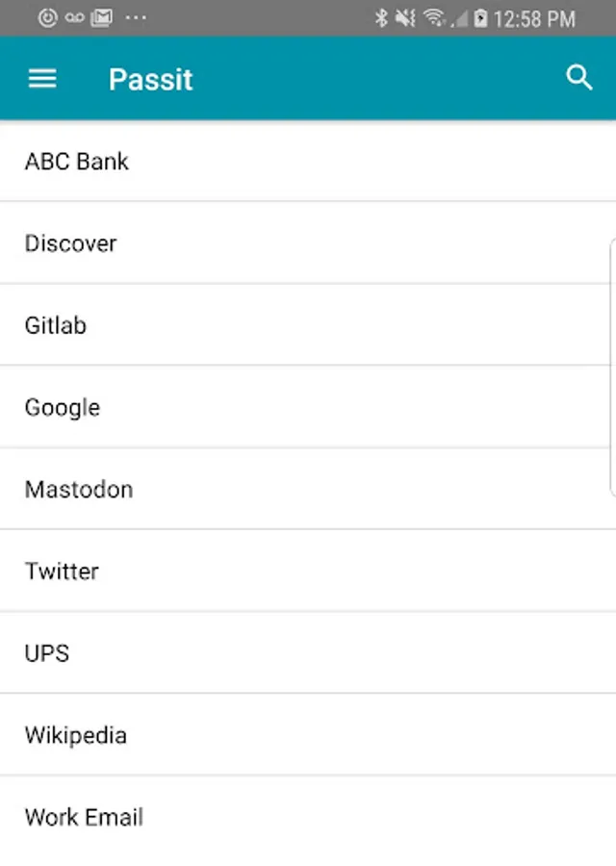The height and width of the screenshot is (866, 616).
Task: Open the hamburger navigation menu
Action: pyautogui.click(x=42, y=79)
